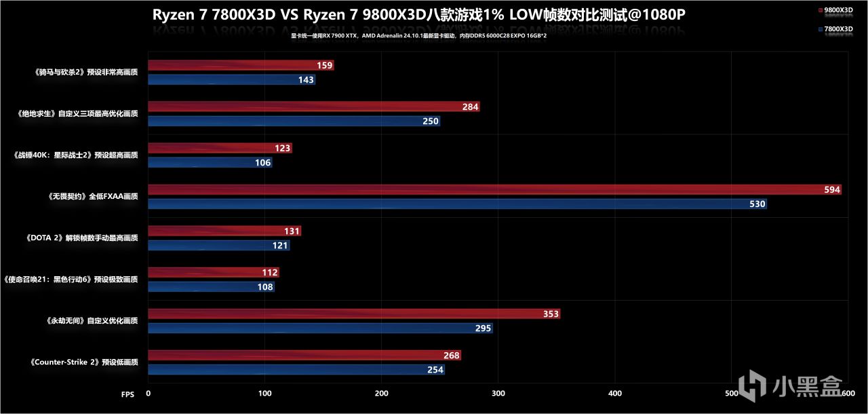Select the 《战锤40K：星际战士2》预设超高画质 label
The height and width of the screenshot is (414, 868).
[75, 155]
